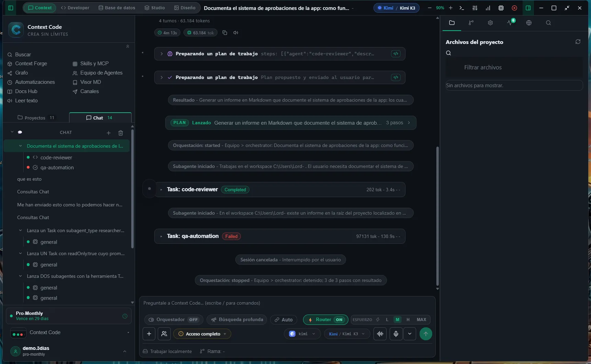This screenshot has height=364, width=591.
Task: Click the red circled X icon
Action: (x=514, y=8)
